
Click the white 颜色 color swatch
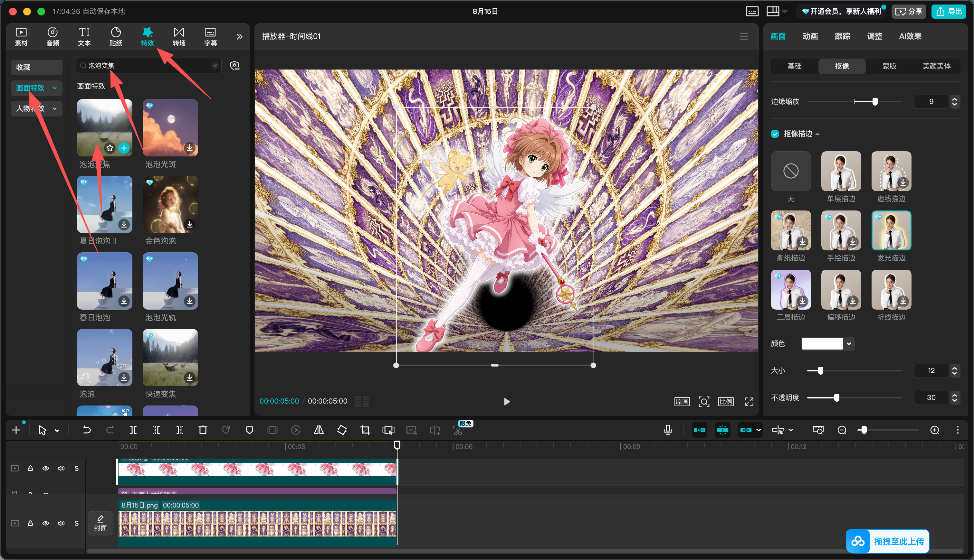(x=822, y=344)
